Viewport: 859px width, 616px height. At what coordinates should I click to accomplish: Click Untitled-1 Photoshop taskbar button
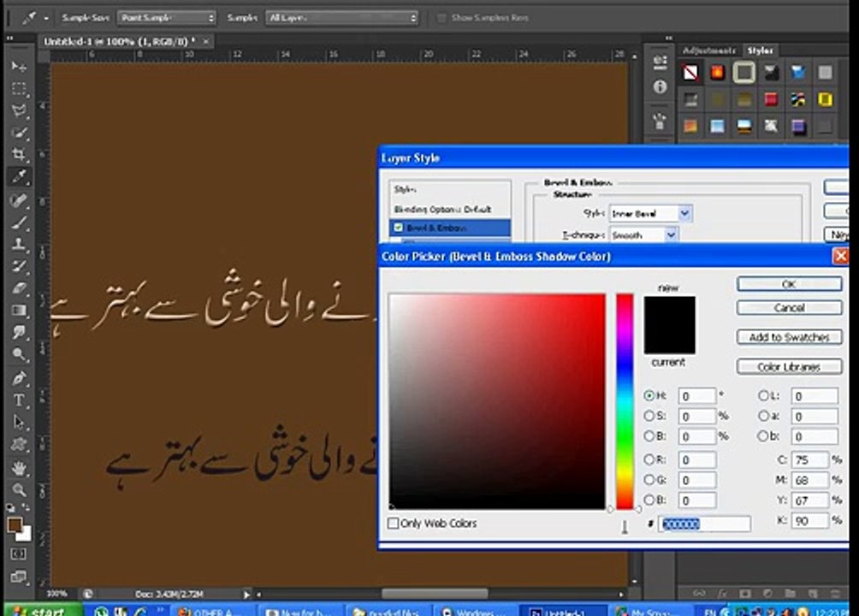click(x=563, y=611)
